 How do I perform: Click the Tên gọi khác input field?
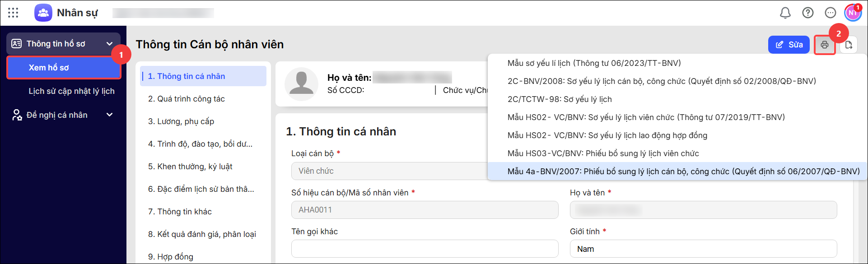click(425, 249)
